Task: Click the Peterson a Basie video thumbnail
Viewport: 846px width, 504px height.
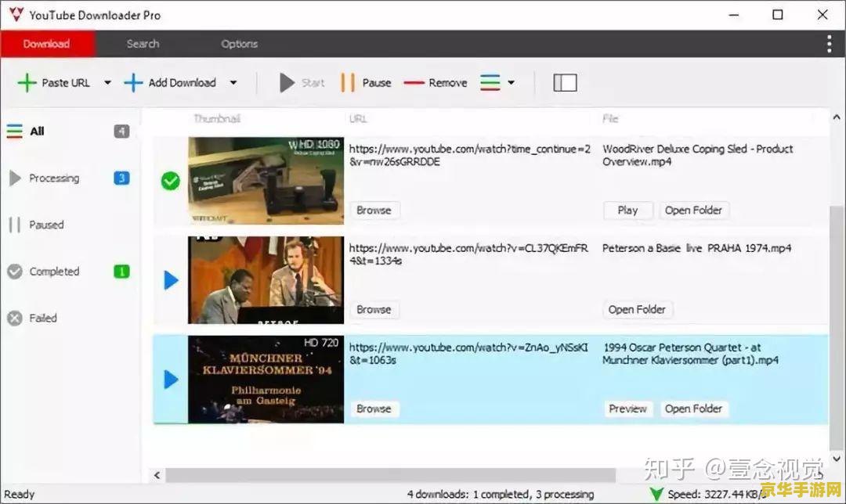Action: pyautogui.click(x=266, y=279)
